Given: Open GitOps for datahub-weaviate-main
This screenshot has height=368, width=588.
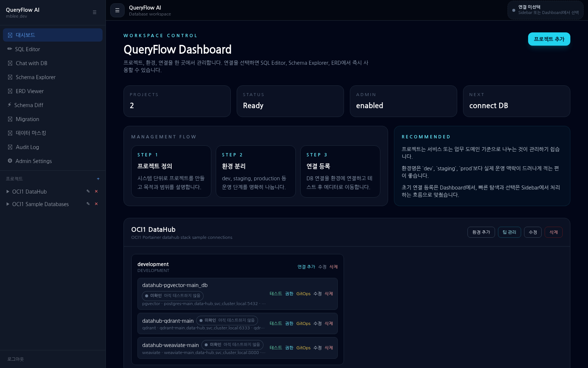Looking at the screenshot, I should click(x=304, y=348).
